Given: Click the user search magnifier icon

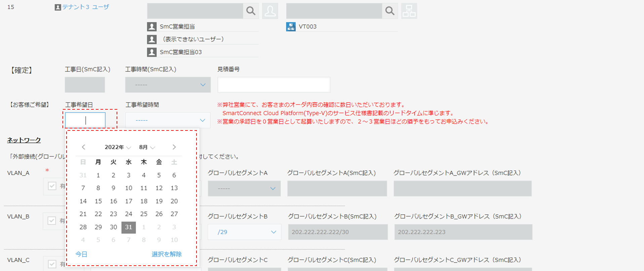Looking at the screenshot, I should coord(251,11).
